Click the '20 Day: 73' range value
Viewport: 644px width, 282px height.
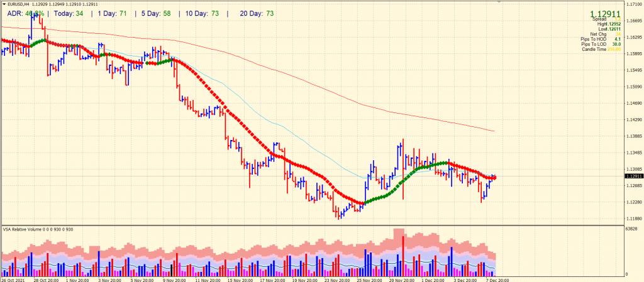pos(257,14)
